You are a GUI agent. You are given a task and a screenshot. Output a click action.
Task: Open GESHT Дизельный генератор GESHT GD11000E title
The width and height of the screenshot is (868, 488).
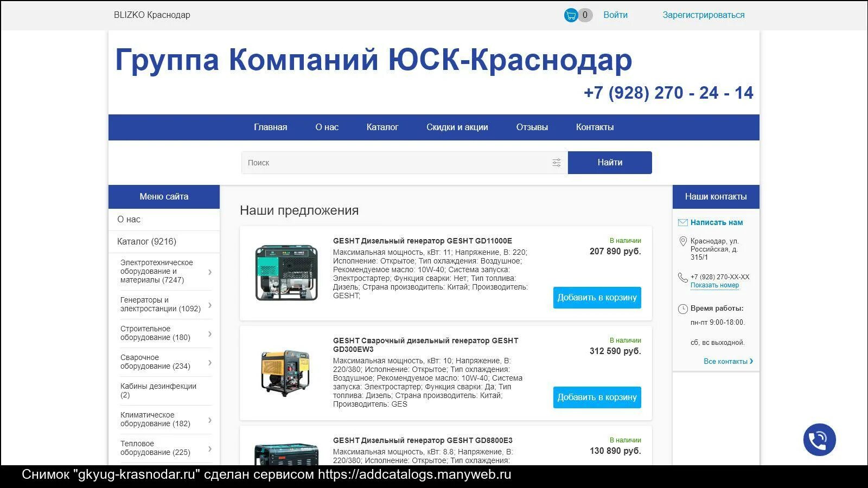(x=423, y=241)
